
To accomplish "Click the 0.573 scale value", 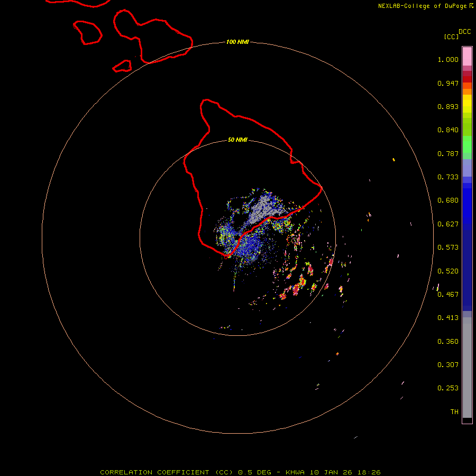I will point(448,248).
